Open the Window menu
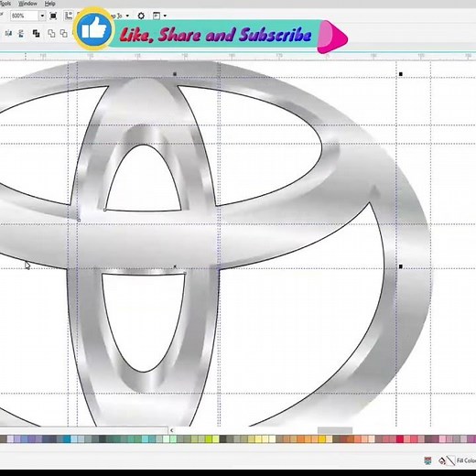476x476 pixels. point(27,4)
